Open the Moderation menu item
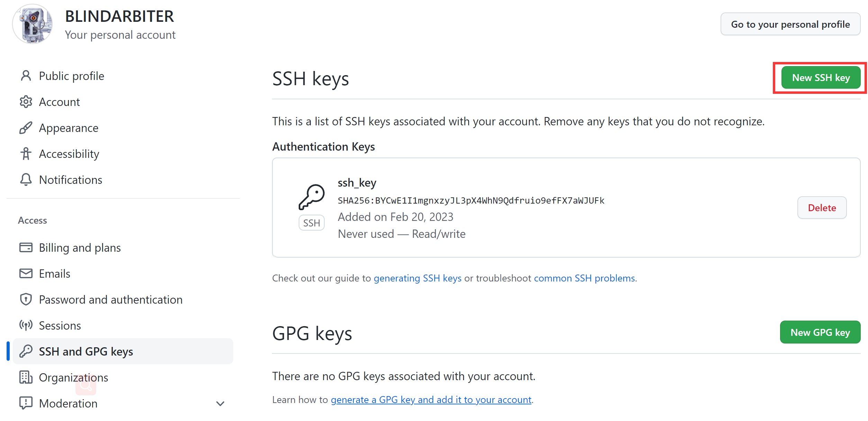868x421 pixels. click(68, 403)
